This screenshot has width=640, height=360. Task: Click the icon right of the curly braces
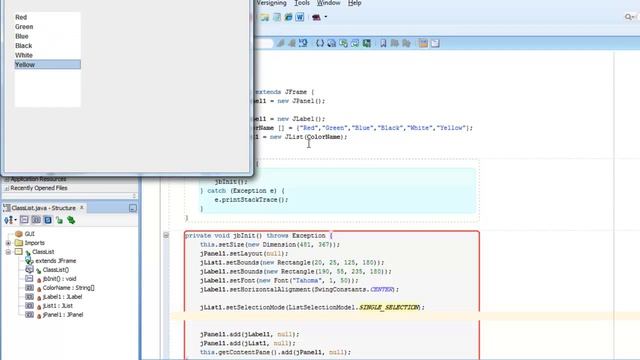(x=331, y=43)
